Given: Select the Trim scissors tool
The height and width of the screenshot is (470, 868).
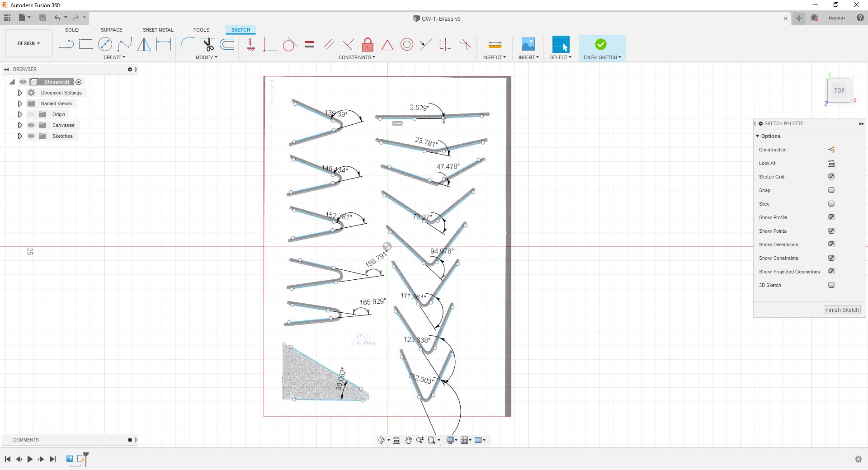Looking at the screenshot, I should click(208, 44).
